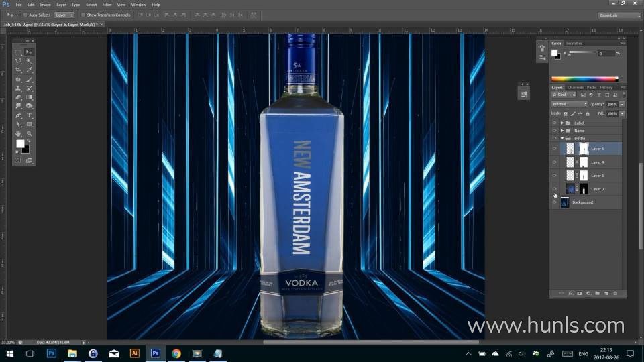This screenshot has width=644, height=362.
Task: Select the Move tool in toolbox
Action: pos(29,52)
